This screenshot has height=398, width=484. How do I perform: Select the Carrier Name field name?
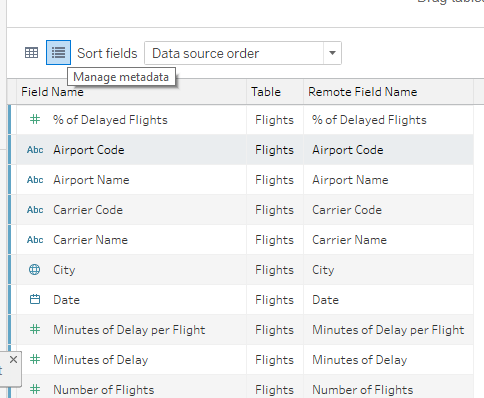[x=90, y=240]
